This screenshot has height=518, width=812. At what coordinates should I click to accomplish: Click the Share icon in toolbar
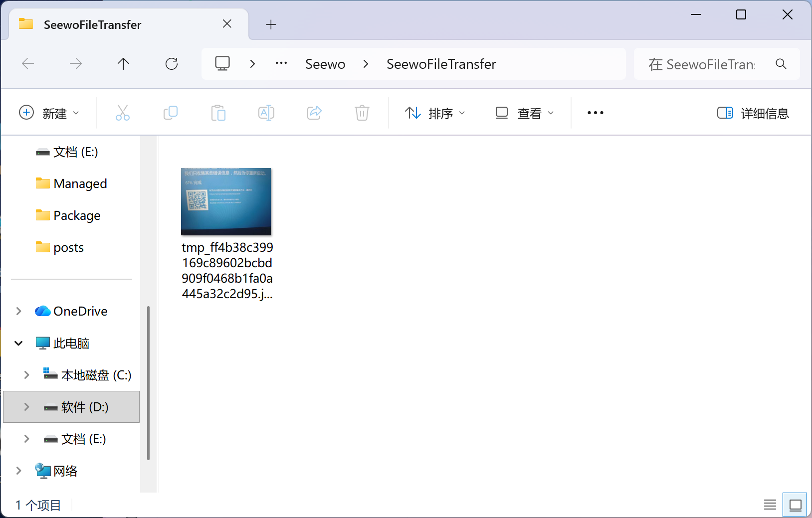(x=314, y=113)
